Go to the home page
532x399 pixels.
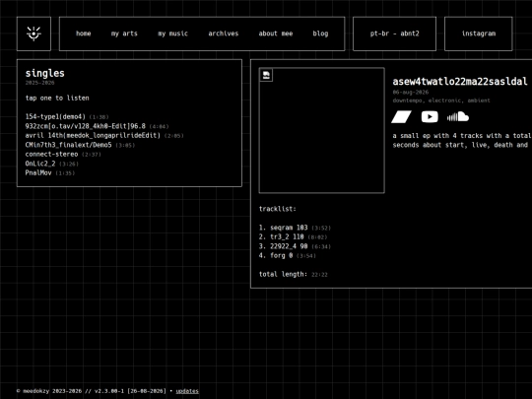coord(83,33)
